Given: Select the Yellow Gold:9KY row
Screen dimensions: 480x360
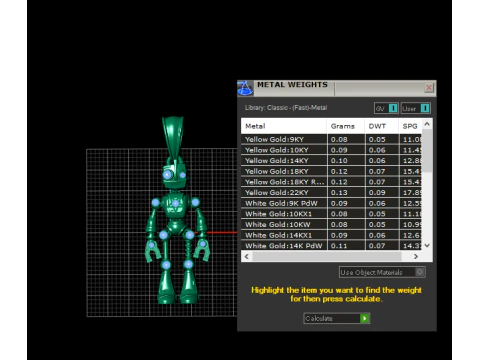Looking at the screenshot, I should 331,139.
